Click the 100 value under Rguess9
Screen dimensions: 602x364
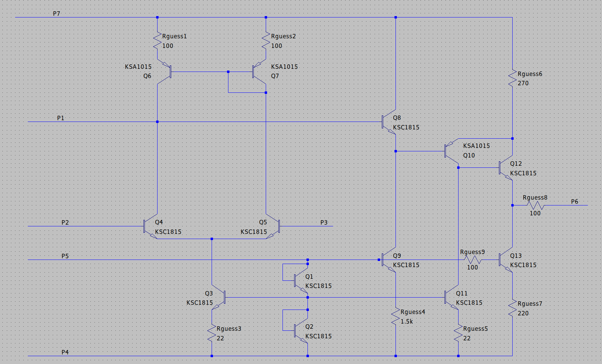472,267
